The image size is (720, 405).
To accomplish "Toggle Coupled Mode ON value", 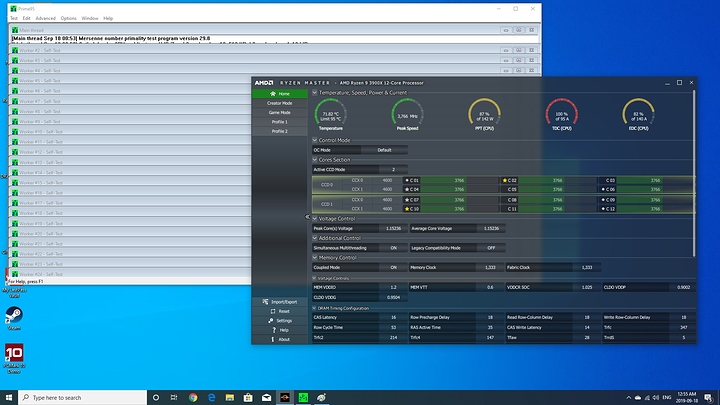I will (x=394, y=267).
